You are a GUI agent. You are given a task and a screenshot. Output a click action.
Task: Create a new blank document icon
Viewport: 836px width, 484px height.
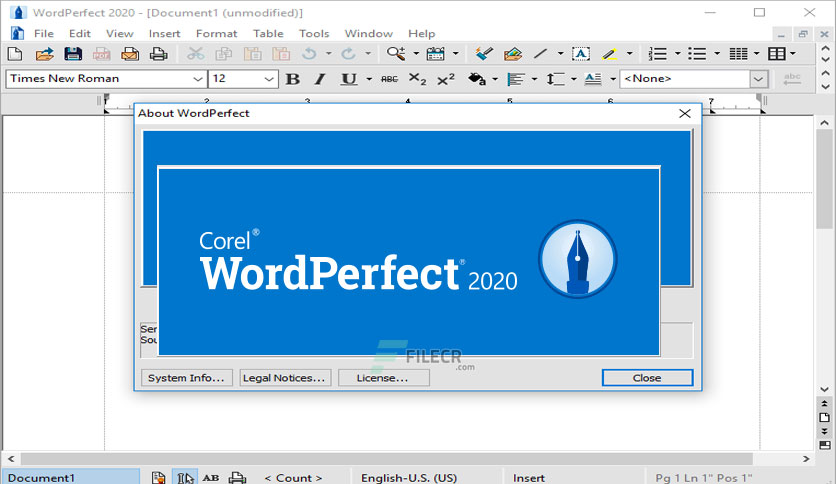(16, 54)
